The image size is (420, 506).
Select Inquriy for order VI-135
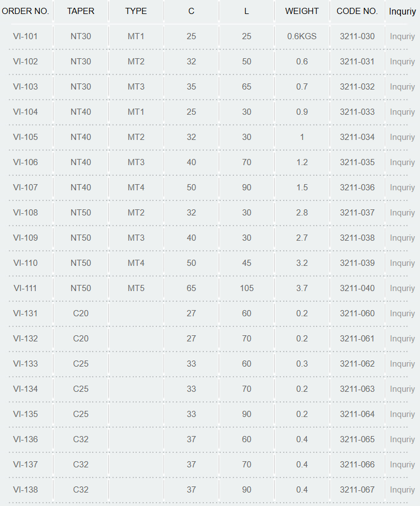click(402, 414)
